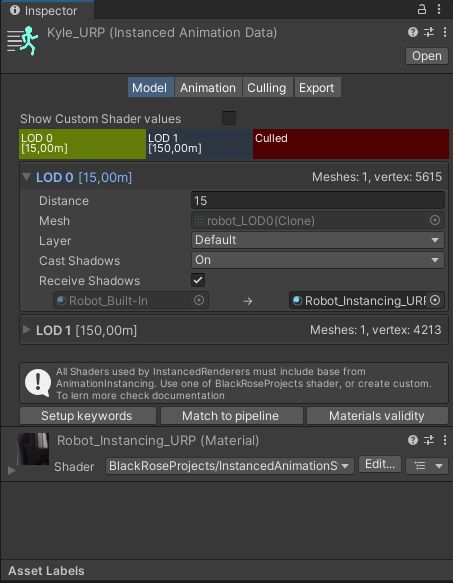
Task: Click the Kyle_URP asset title
Action: 162,32
